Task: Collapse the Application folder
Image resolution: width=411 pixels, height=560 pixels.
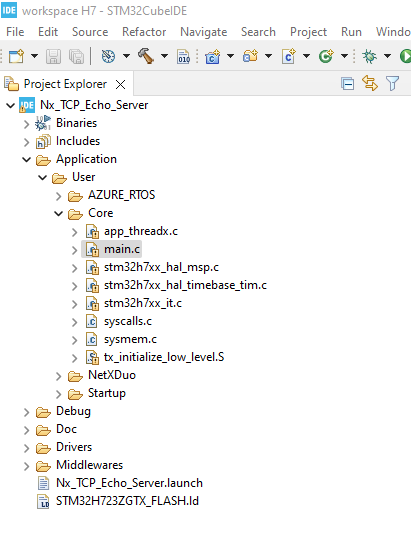Action: coord(27,159)
